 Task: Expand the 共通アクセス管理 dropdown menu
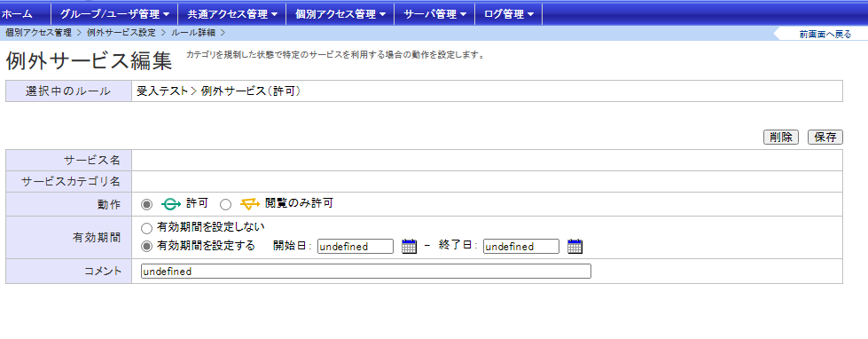(232, 14)
